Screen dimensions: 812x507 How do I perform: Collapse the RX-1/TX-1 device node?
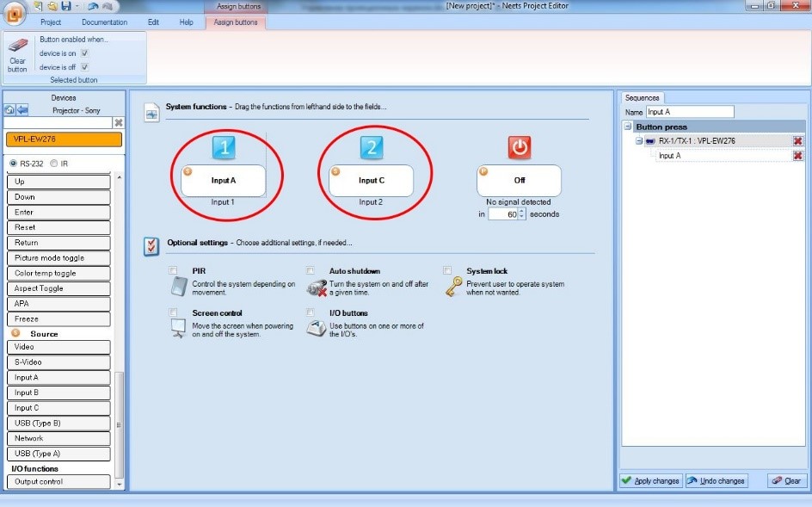coord(639,141)
